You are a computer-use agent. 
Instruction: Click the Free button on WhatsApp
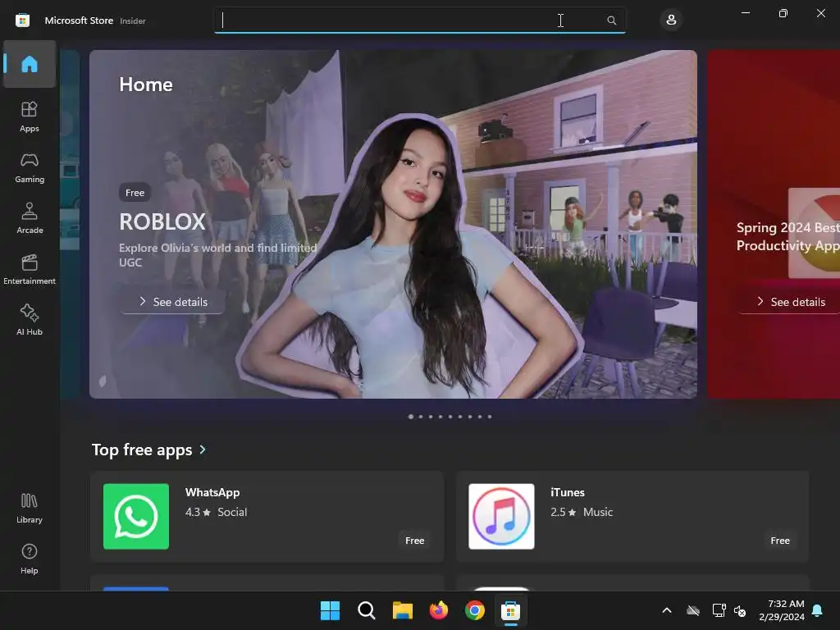(x=414, y=541)
